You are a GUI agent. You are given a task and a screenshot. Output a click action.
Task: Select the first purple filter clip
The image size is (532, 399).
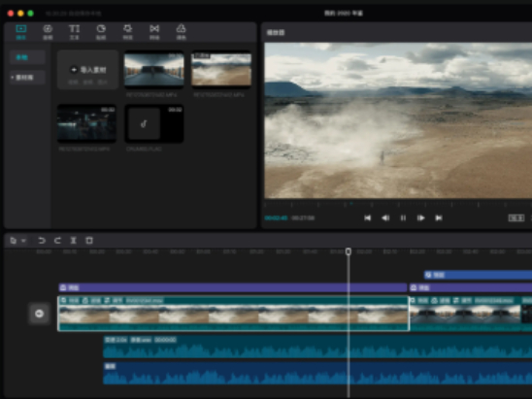[233, 287]
